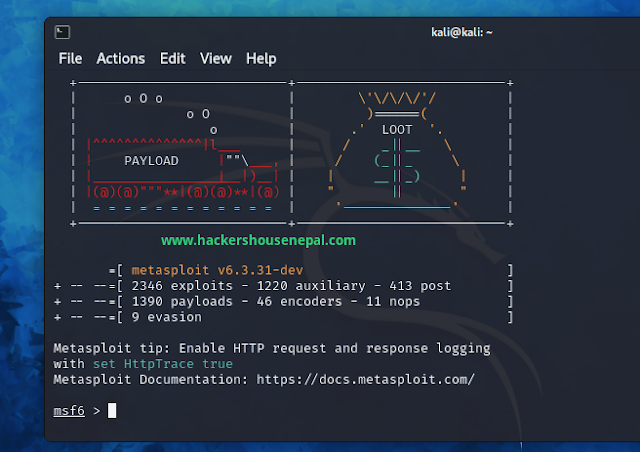Open the View menu

tap(216, 59)
